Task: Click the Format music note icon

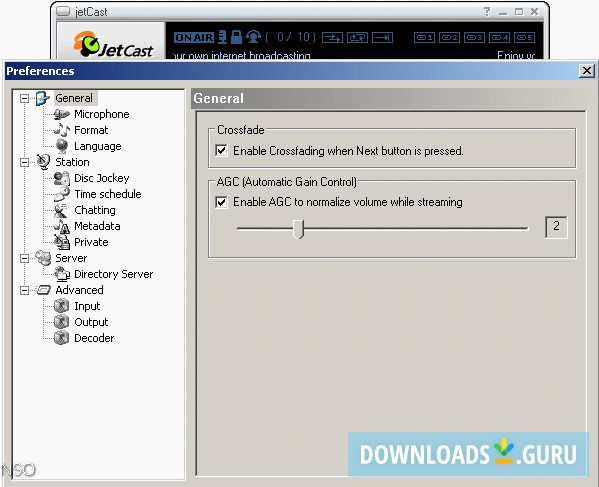Action: (x=62, y=130)
